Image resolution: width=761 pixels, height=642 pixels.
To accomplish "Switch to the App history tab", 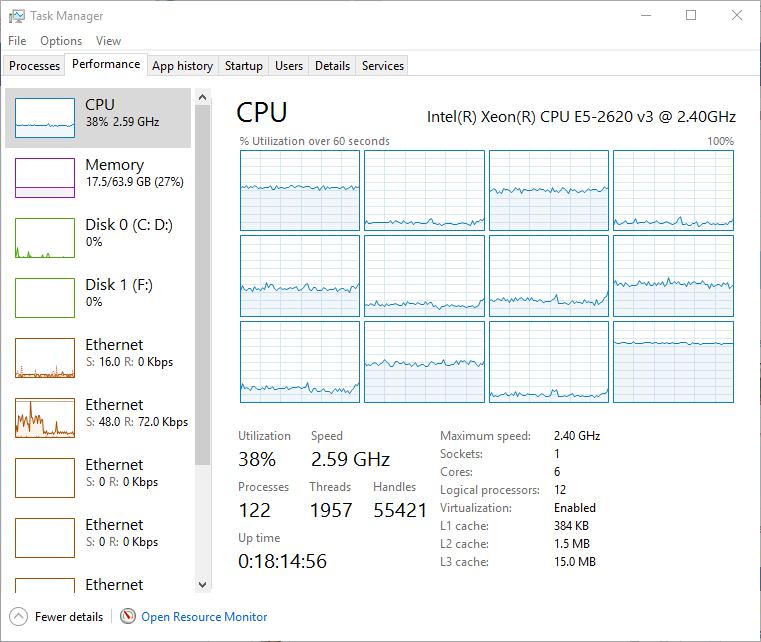I will click(x=182, y=66).
